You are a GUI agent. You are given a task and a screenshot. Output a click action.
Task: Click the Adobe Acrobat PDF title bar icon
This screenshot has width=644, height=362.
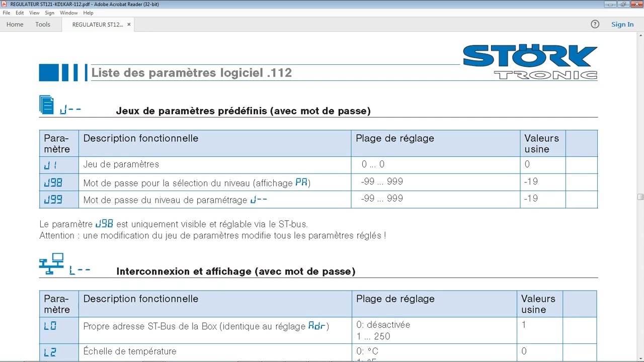4,4
